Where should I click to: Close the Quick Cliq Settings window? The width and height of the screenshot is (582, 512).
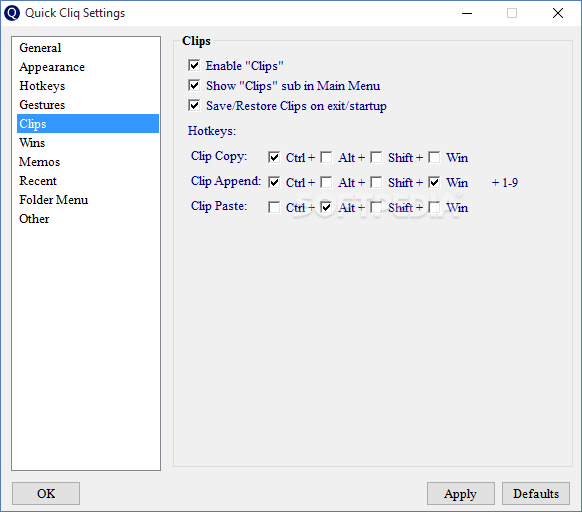[558, 13]
